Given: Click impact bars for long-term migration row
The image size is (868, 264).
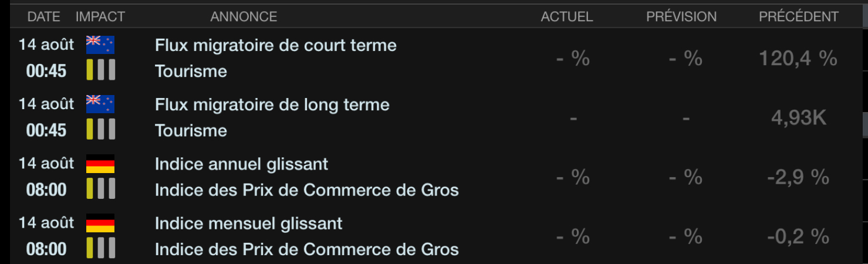Looking at the screenshot, I should [x=100, y=130].
